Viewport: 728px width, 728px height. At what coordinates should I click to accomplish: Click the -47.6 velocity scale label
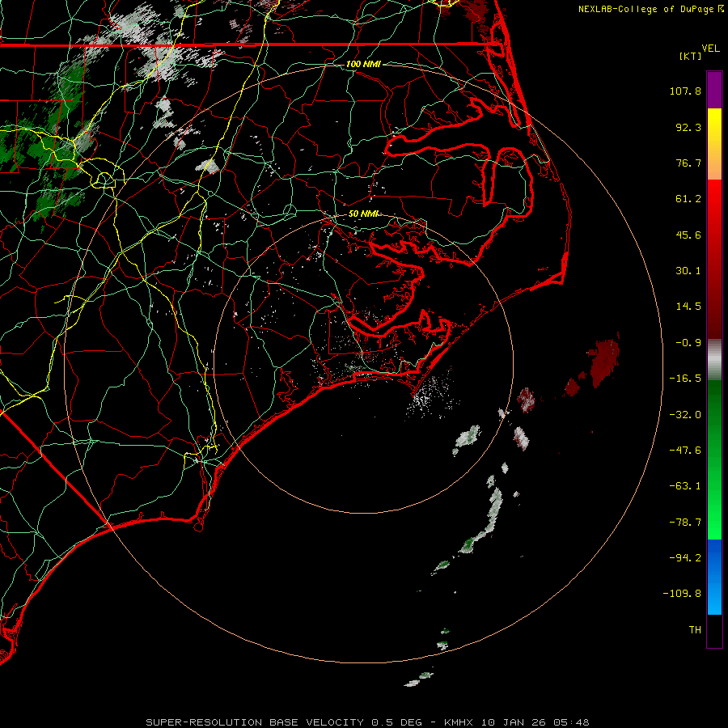(685, 451)
